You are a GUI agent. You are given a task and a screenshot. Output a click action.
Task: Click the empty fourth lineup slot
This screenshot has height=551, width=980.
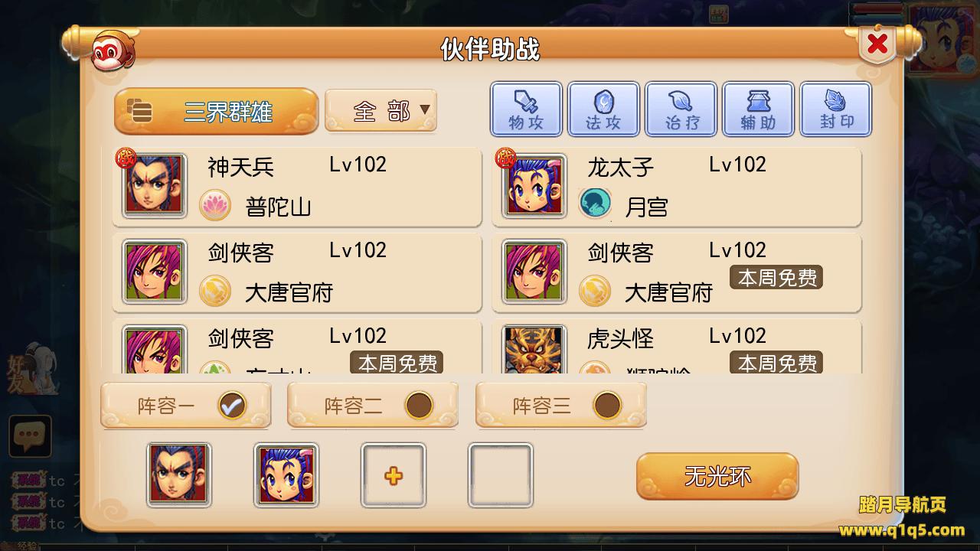tap(501, 475)
